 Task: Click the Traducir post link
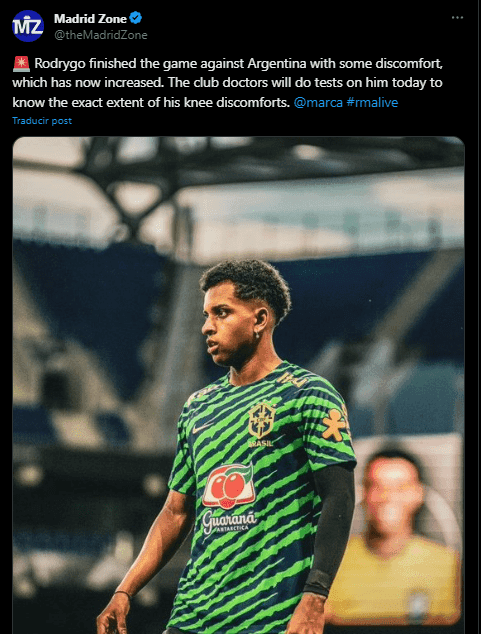point(42,120)
